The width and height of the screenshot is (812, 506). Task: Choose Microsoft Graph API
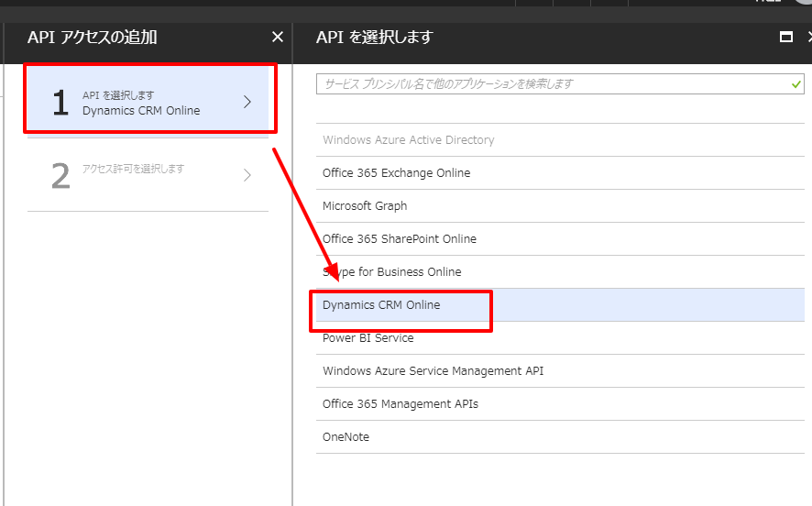(x=560, y=206)
